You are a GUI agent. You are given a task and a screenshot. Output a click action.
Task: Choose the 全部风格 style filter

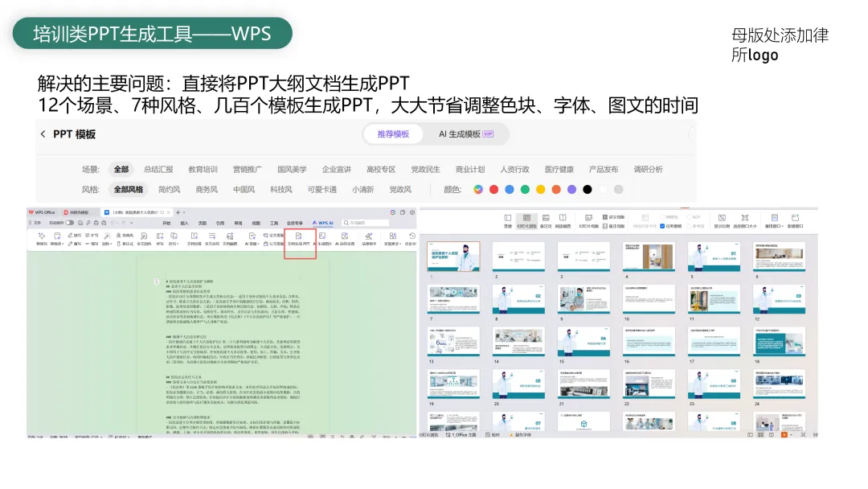[129, 189]
